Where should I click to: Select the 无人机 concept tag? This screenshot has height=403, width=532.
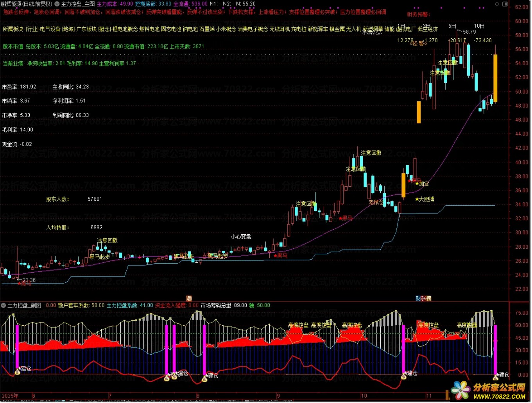(x=354, y=29)
